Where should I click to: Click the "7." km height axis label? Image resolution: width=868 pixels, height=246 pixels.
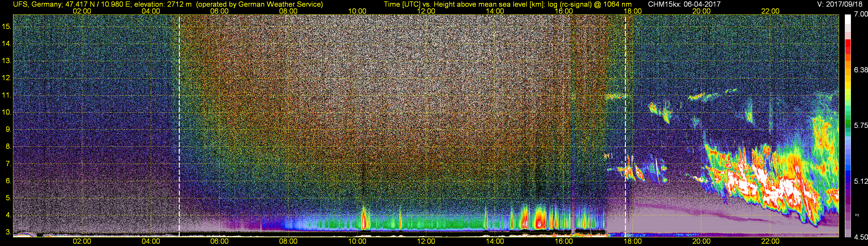tap(8, 164)
